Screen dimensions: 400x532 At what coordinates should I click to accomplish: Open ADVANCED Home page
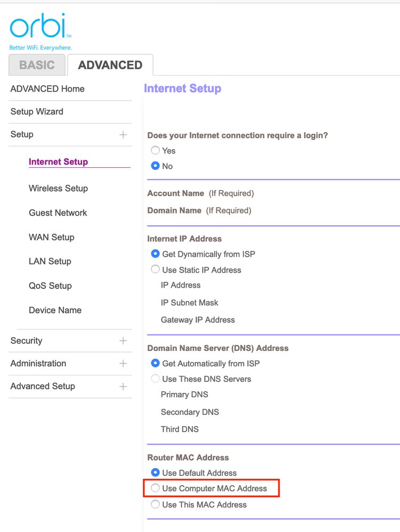click(x=47, y=89)
